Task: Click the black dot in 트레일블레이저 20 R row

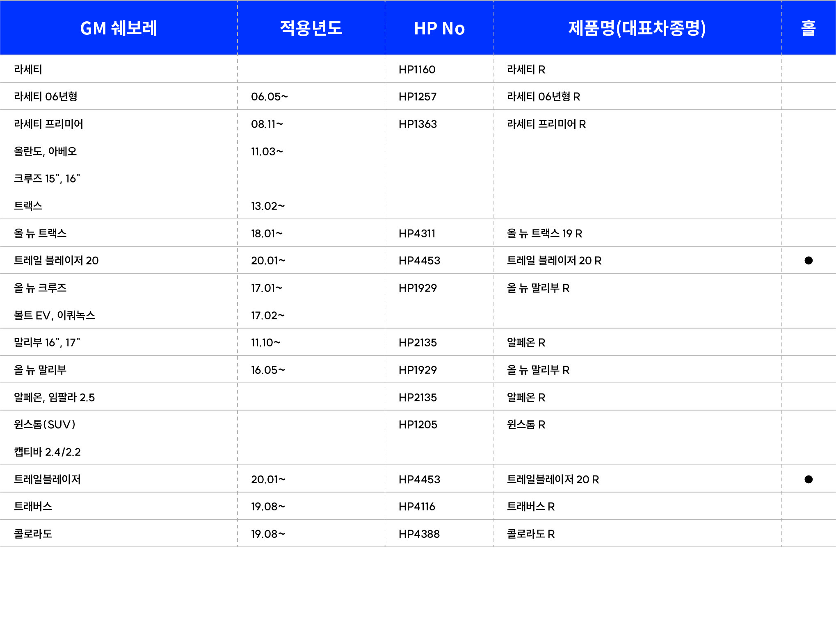Action: click(x=808, y=479)
